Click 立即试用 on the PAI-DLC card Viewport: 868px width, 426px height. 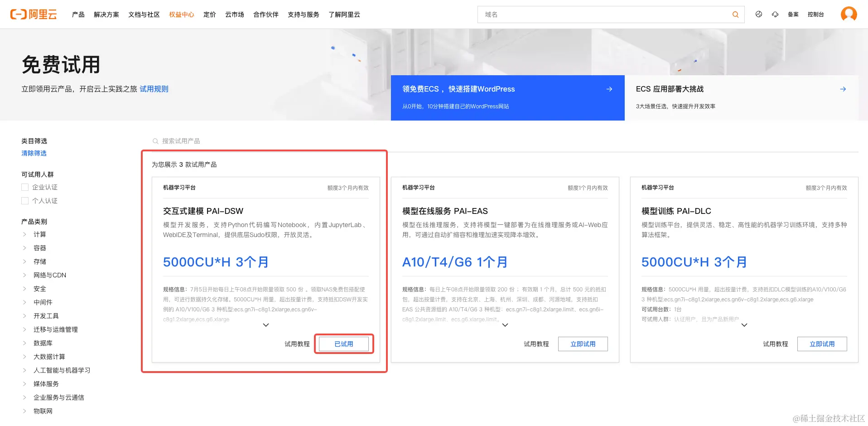(x=822, y=344)
